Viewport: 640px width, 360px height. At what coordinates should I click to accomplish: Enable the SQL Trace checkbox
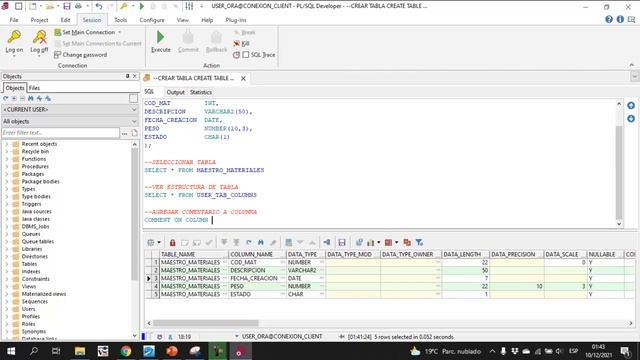click(x=246, y=54)
